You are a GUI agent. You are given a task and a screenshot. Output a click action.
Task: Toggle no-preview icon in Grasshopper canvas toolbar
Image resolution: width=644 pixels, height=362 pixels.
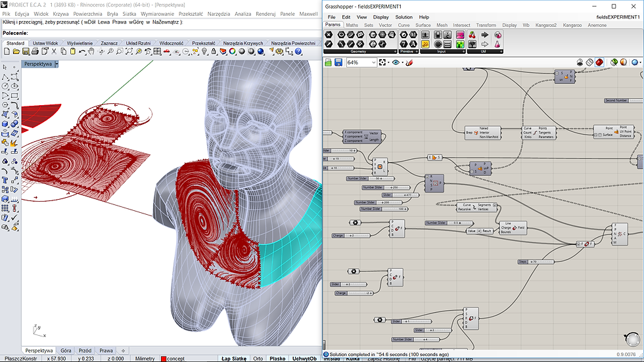[580, 62]
